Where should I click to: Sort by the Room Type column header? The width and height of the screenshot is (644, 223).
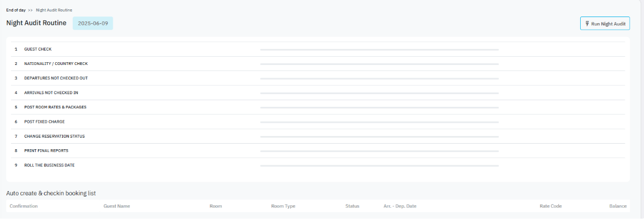click(x=283, y=206)
